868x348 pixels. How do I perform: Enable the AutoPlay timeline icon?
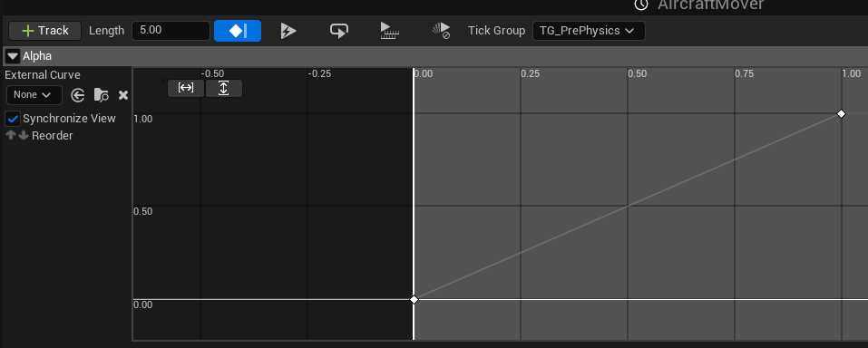click(x=288, y=31)
